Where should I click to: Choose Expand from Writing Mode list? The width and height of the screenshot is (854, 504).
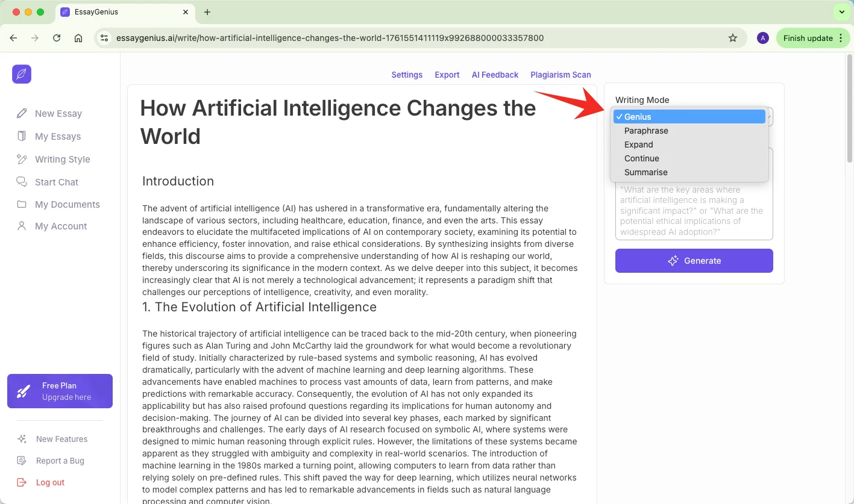tap(639, 145)
